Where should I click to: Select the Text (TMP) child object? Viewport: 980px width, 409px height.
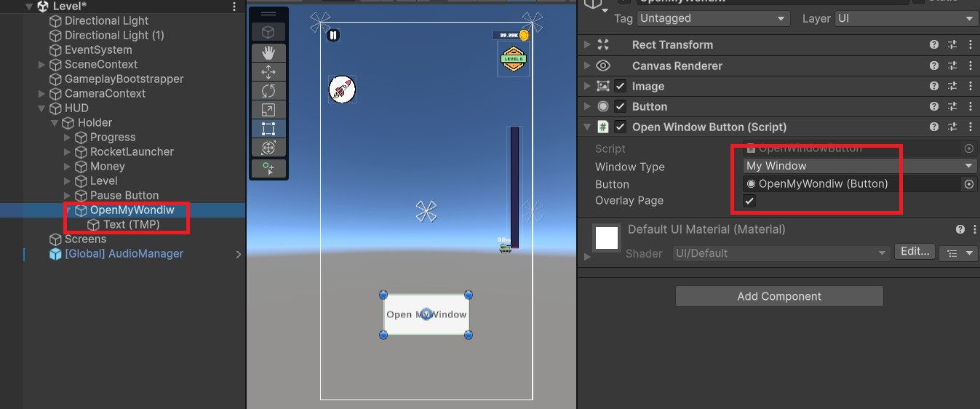(x=131, y=224)
